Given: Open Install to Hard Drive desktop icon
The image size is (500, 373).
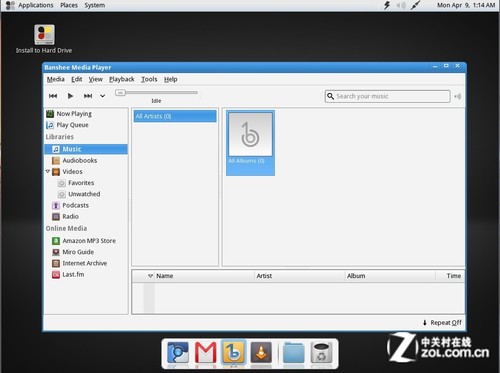Looking at the screenshot, I should (x=44, y=39).
